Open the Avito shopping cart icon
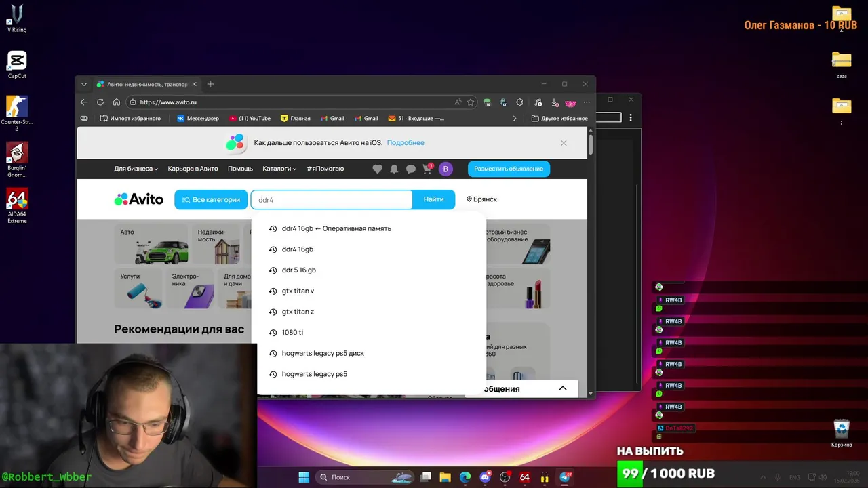The width and height of the screenshot is (868, 488). coord(427,169)
